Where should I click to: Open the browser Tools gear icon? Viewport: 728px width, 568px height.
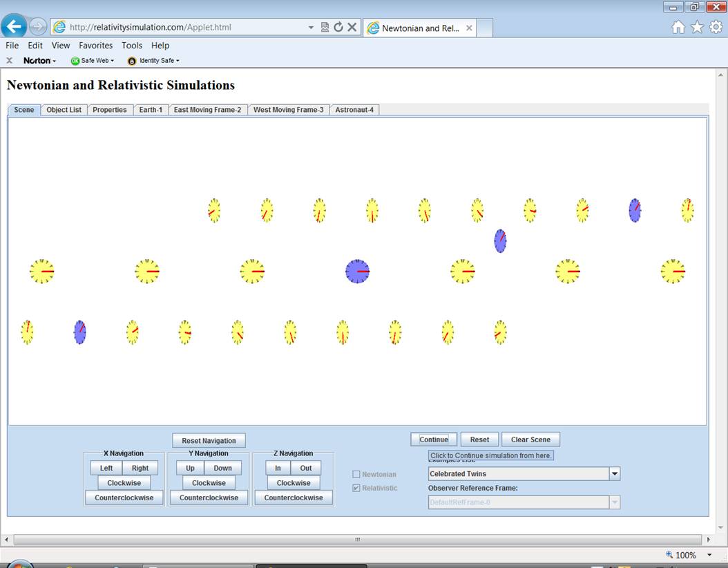(x=716, y=27)
